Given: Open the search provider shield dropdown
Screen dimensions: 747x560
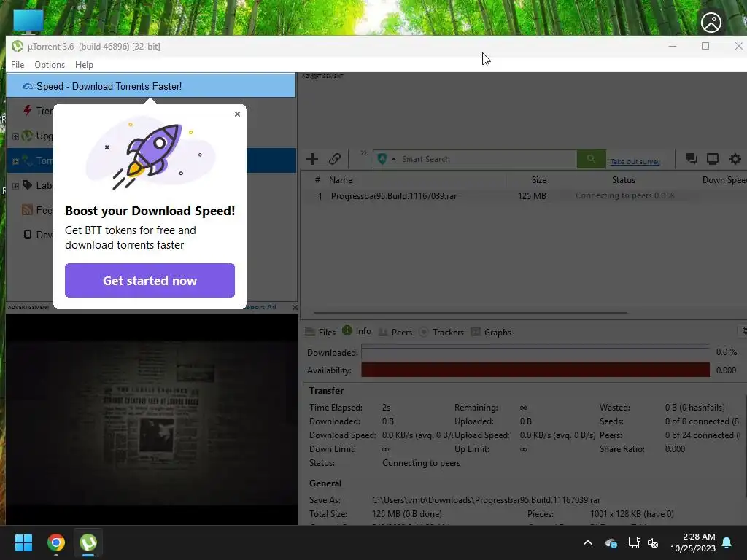Looking at the screenshot, I should pos(387,158).
